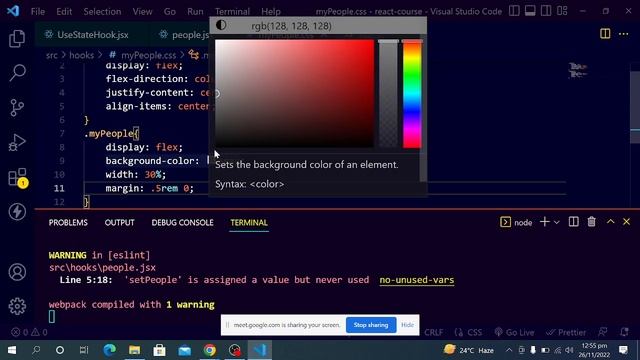
Task: Open the Source Control view
Action: point(17,108)
